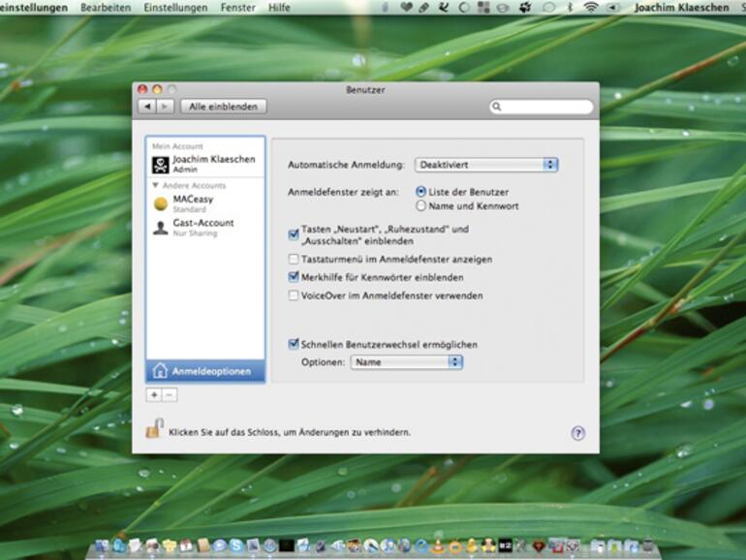Enable 'Tastaturmenü im Anmeldefenster anzeigen'

click(294, 260)
